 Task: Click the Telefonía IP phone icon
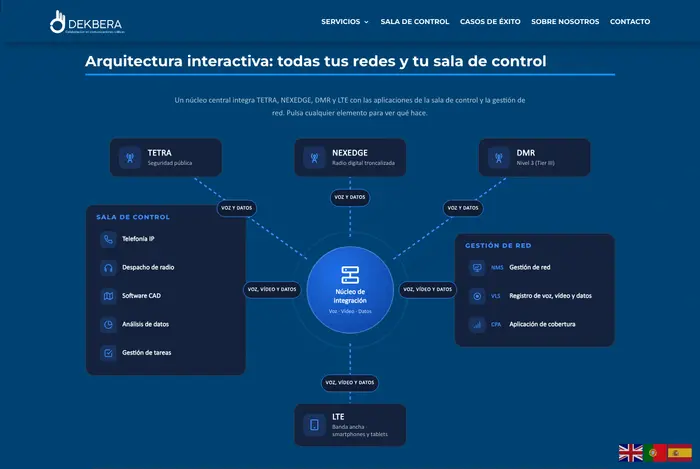click(x=108, y=239)
